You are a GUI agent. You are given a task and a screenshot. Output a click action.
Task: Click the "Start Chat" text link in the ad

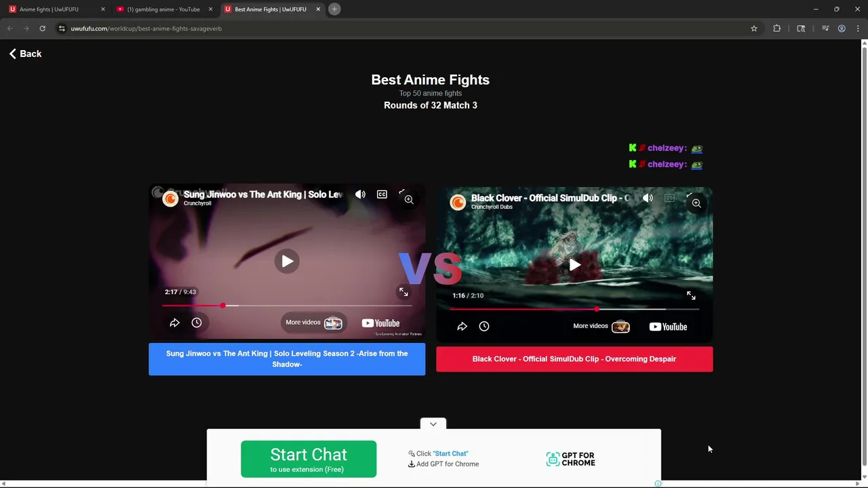tap(450, 453)
